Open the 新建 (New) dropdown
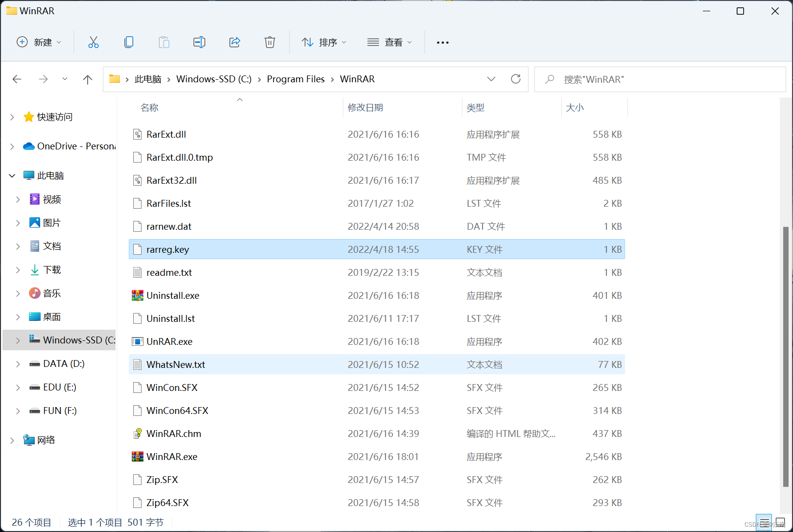This screenshot has width=793, height=532. click(39, 42)
